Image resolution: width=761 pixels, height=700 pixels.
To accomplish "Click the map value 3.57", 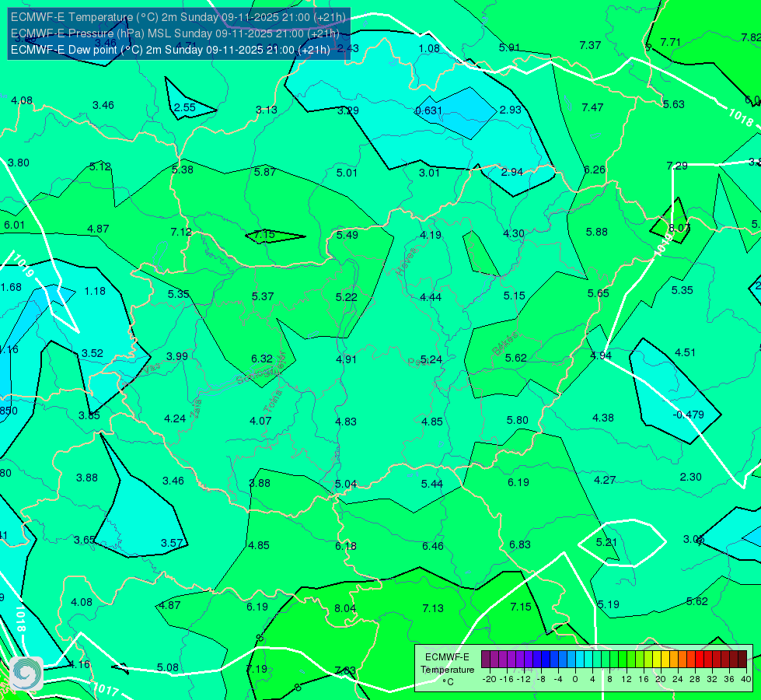I will [x=172, y=543].
